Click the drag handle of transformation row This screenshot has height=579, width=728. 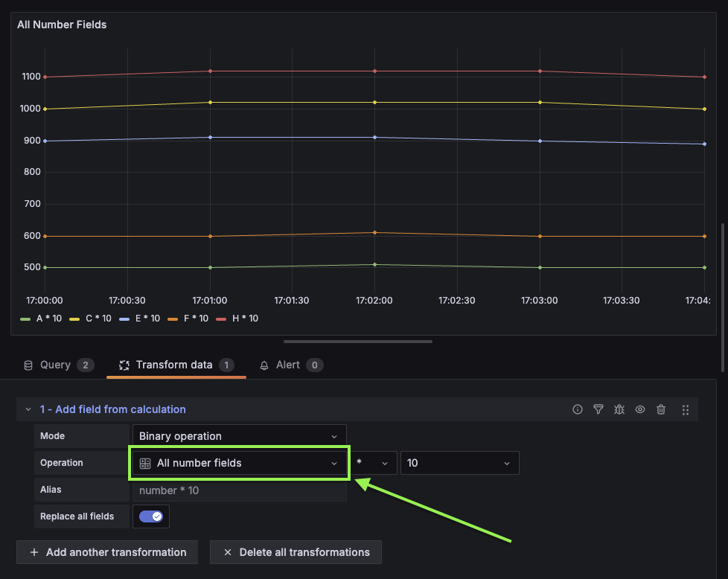686,409
